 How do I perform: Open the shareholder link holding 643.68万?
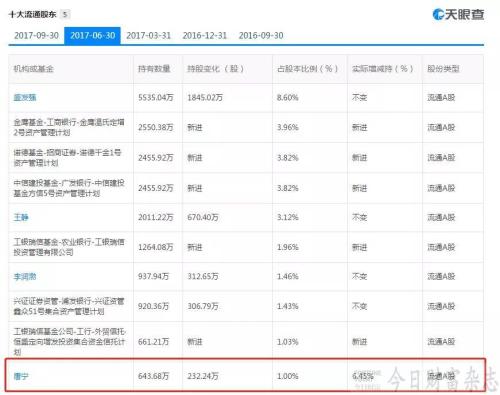21,376
